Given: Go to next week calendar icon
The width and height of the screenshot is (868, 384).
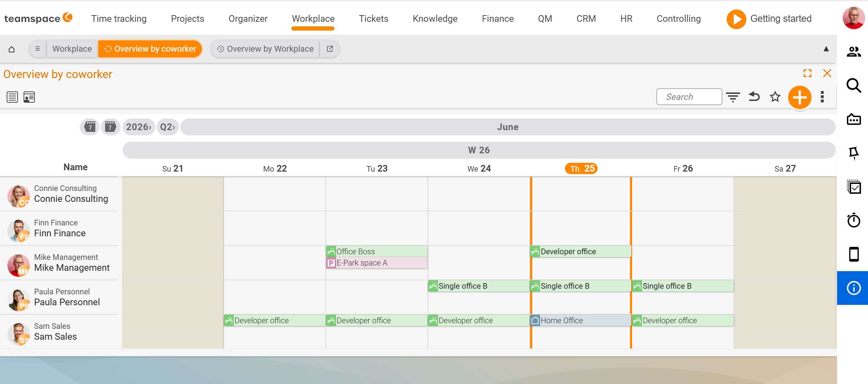Looking at the screenshot, I should tap(110, 127).
